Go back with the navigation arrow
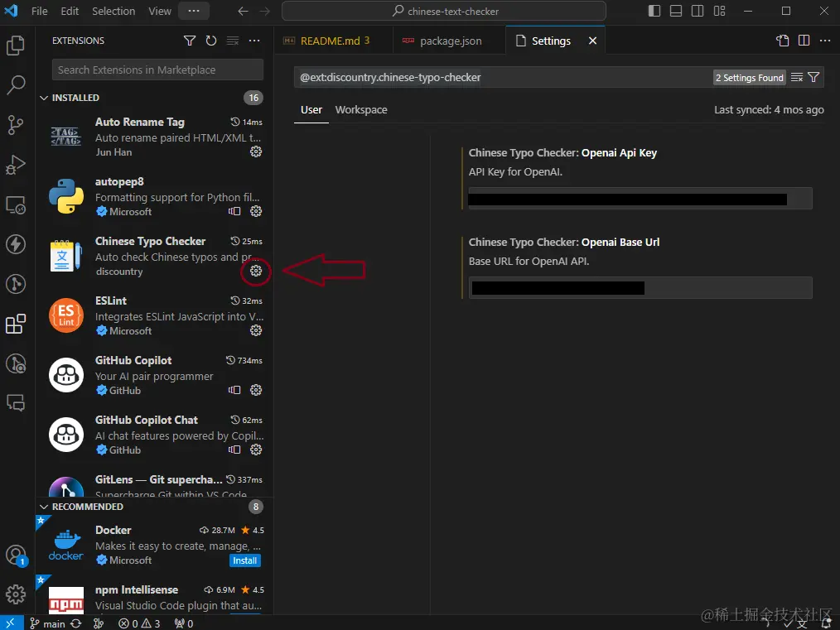 (x=243, y=12)
